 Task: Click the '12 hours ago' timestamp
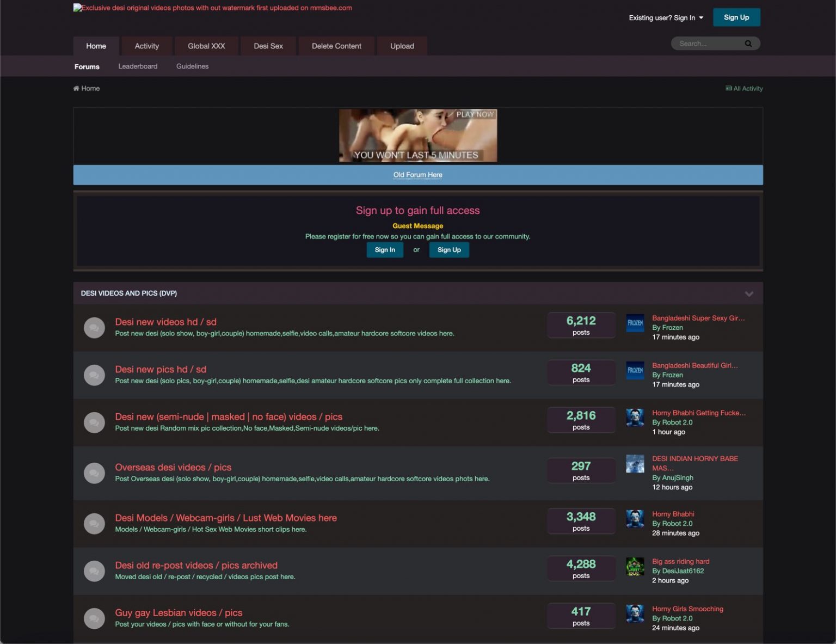672,487
